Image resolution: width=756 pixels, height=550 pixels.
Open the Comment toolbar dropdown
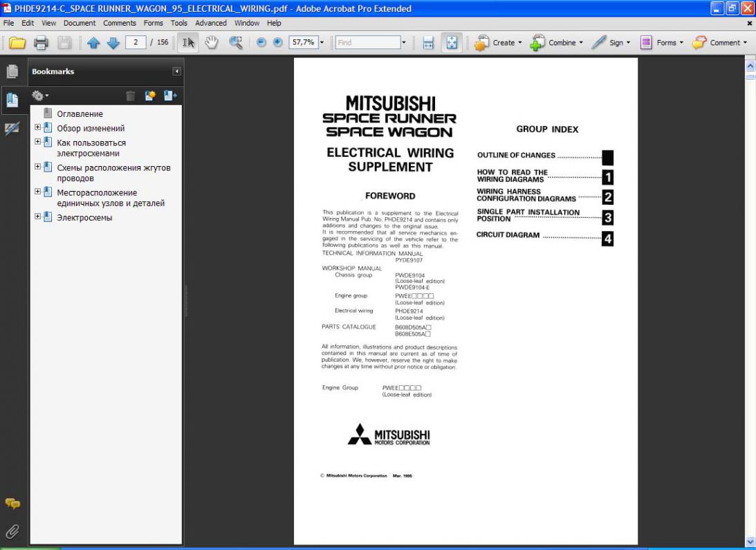(719, 42)
